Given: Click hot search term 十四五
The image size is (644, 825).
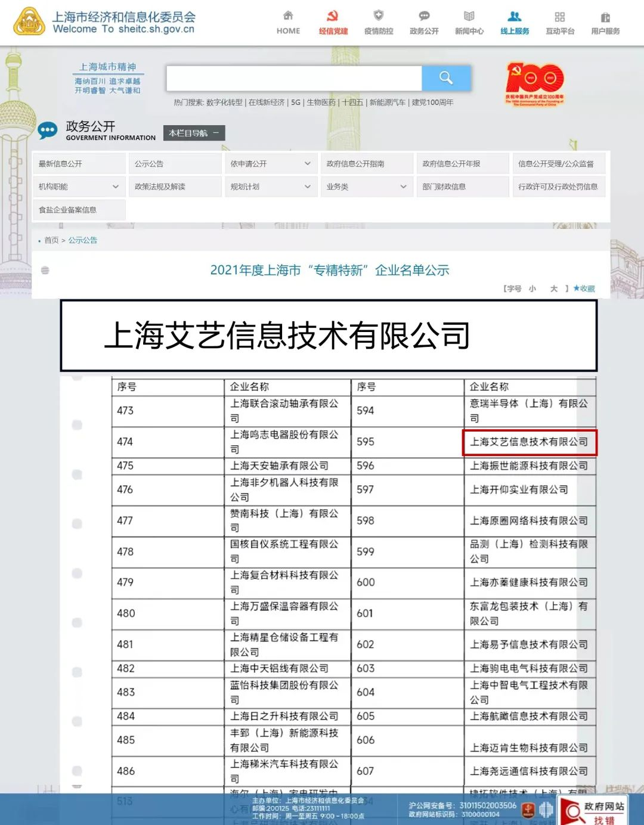Looking at the screenshot, I should point(352,103).
